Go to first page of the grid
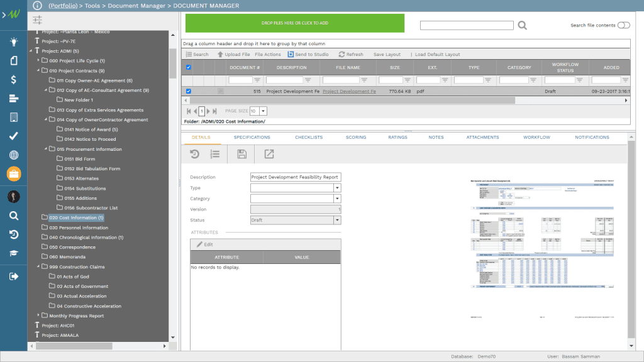644x362 pixels. [x=189, y=111]
